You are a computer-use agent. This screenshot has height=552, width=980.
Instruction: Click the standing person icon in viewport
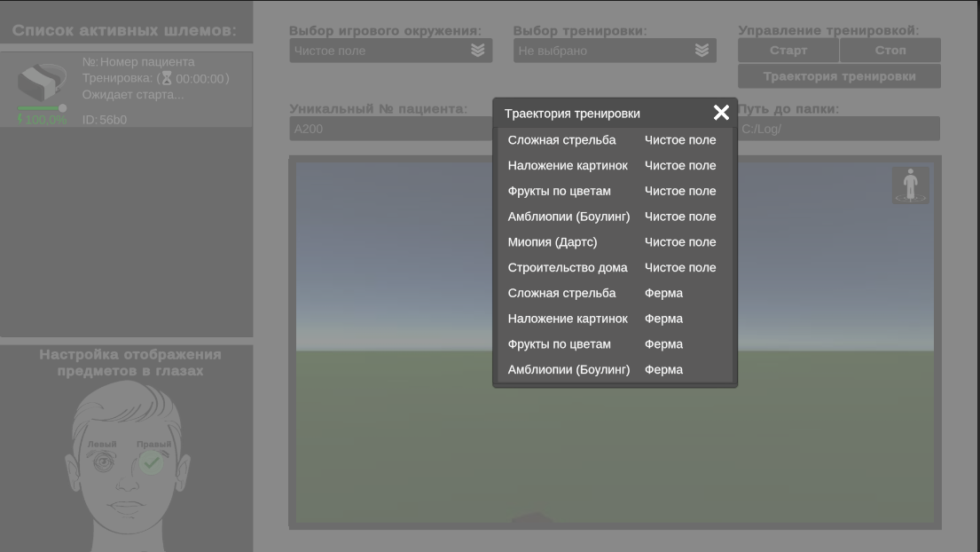[x=910, y=185]
